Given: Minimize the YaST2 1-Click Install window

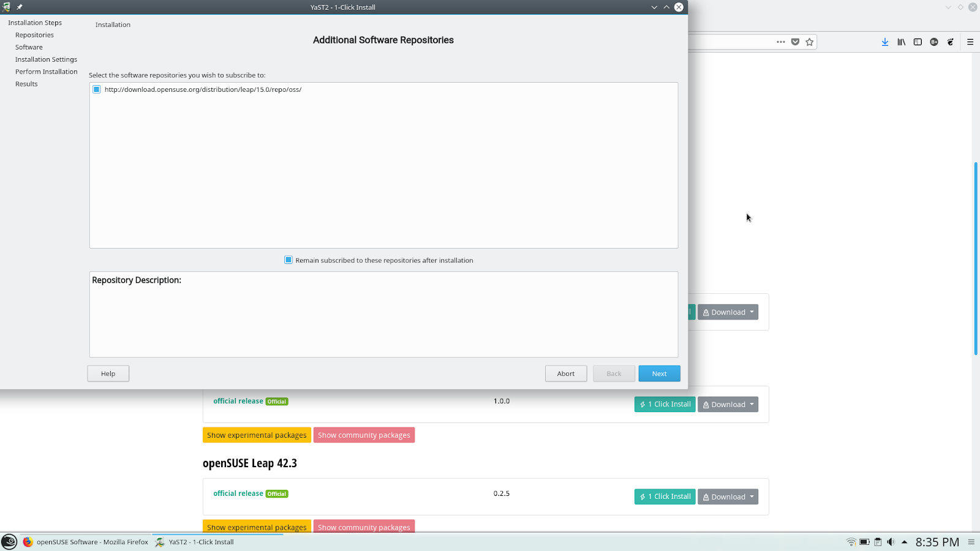Looking at the screenshot, I should [654, 7].
